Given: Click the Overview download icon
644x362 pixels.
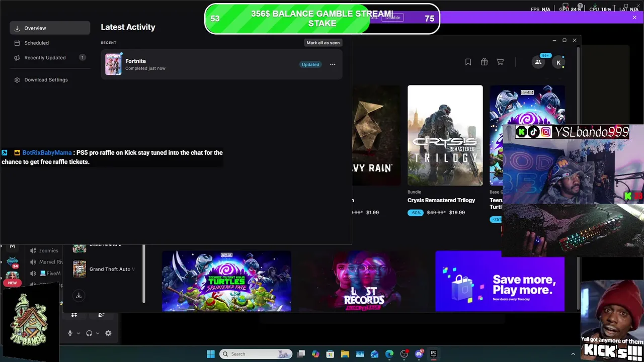Looking at the screenshot, I should tap(17, 28).
